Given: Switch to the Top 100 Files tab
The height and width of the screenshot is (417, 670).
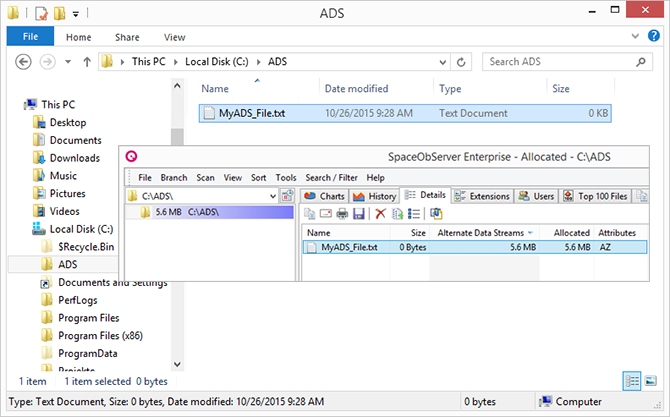Looking at the screenshot, I should [596, 196].
